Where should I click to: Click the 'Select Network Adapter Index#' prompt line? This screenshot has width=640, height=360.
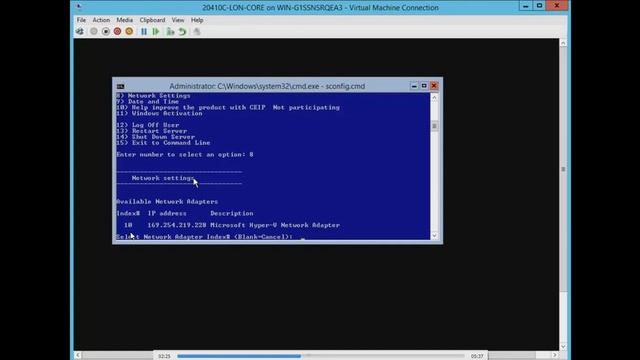pyautogui.click(x=204, y=237)
